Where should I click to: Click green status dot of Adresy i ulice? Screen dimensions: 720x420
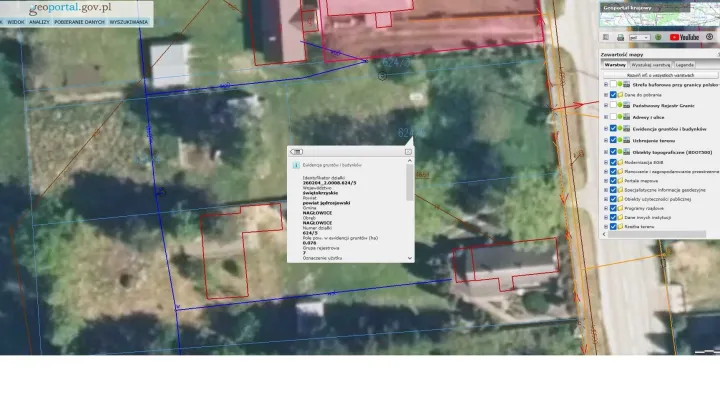(x=620, y=117)
